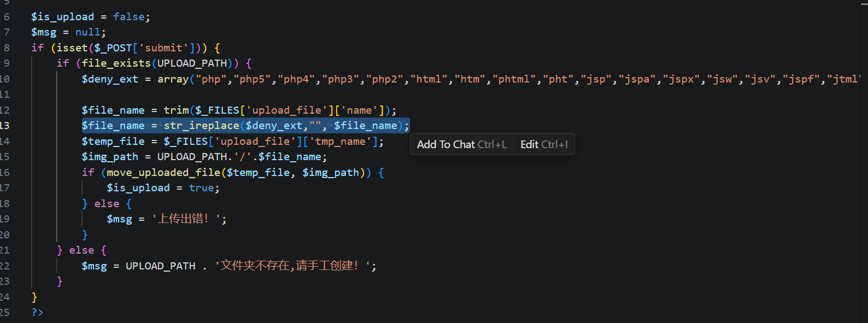This screenshot has height=323, width=868.
Task: Click line number 16 in the gutter
Action: (5, 173)
